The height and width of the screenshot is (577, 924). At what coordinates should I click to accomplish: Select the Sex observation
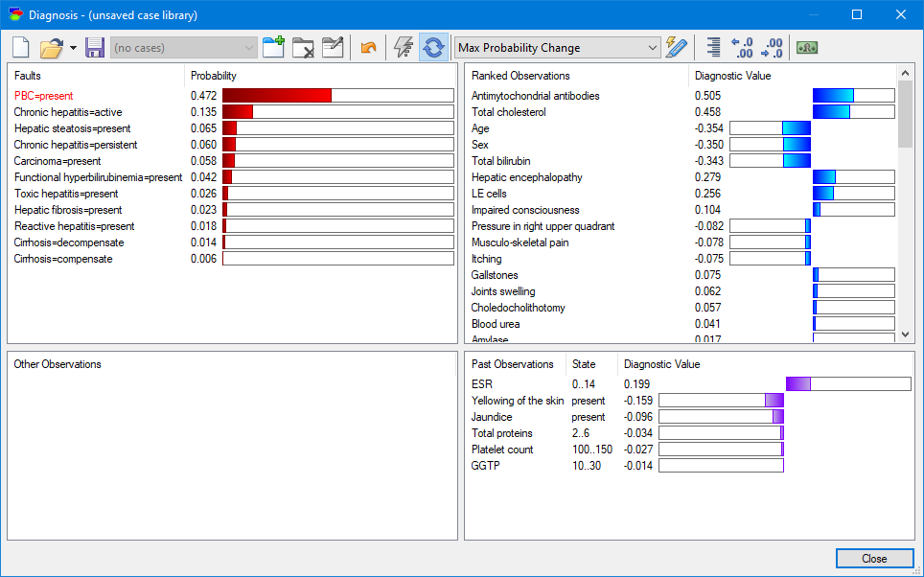(x=479, y=145)
